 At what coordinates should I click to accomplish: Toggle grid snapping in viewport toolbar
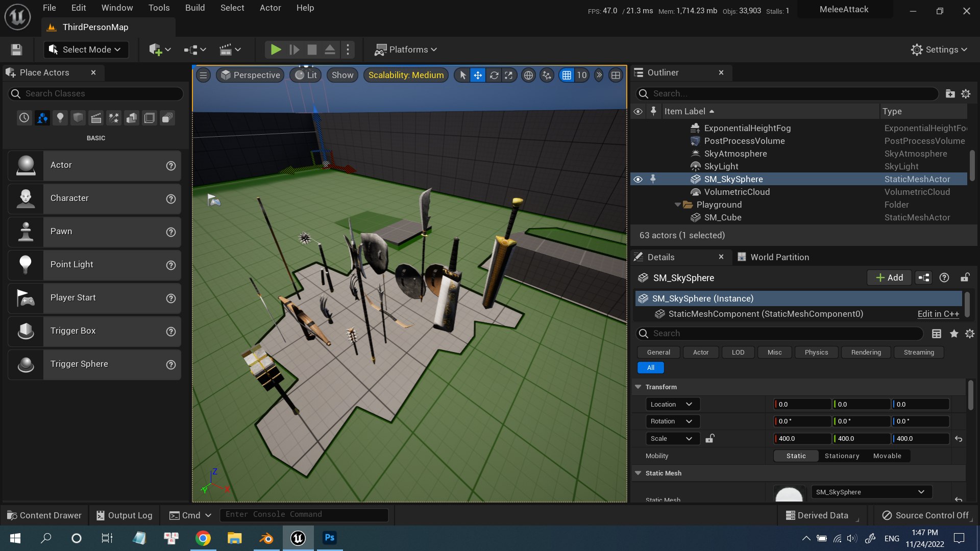click(x=567, y=76)
